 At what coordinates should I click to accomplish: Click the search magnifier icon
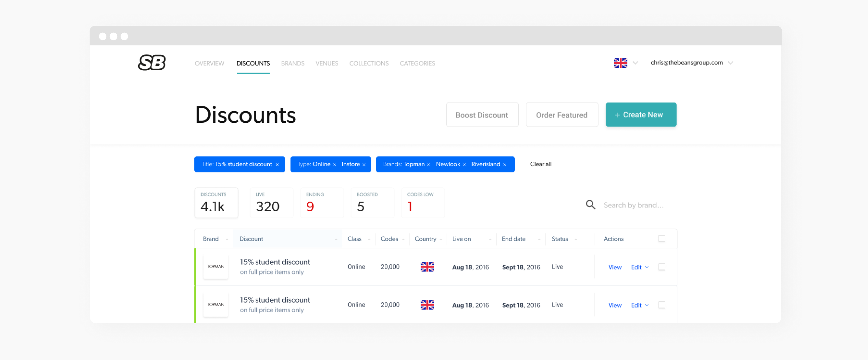pos(590,205)
